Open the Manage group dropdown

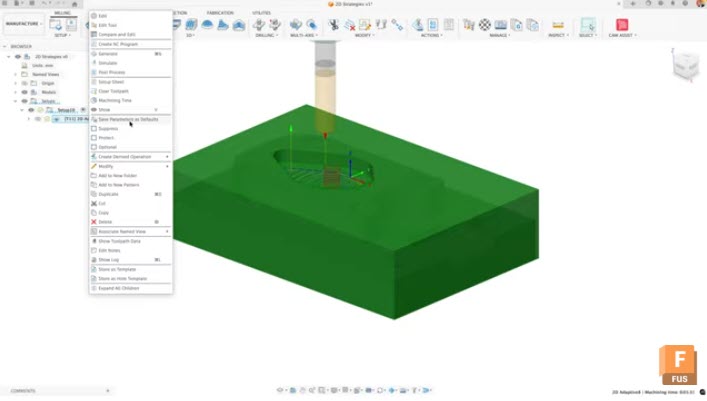coord(500,35)
